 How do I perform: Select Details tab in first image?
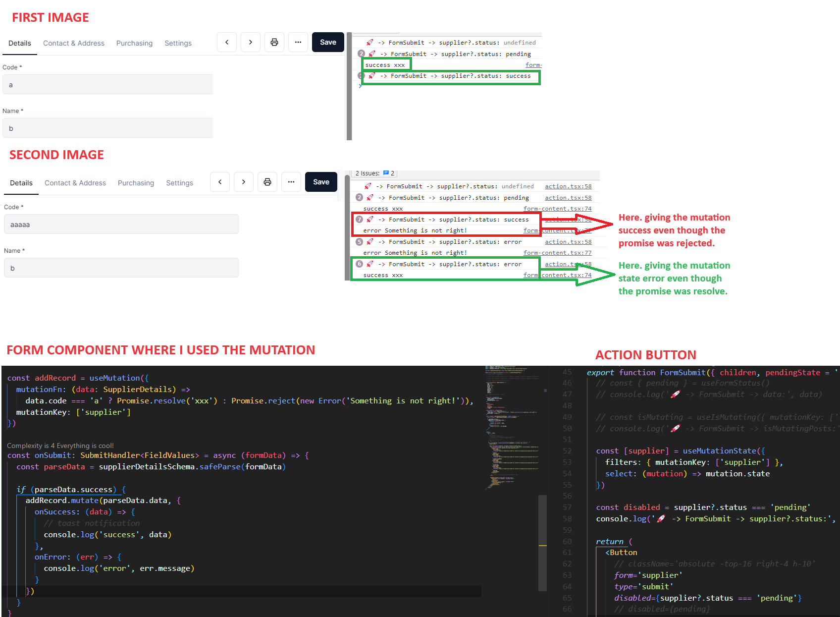[20, 43]
